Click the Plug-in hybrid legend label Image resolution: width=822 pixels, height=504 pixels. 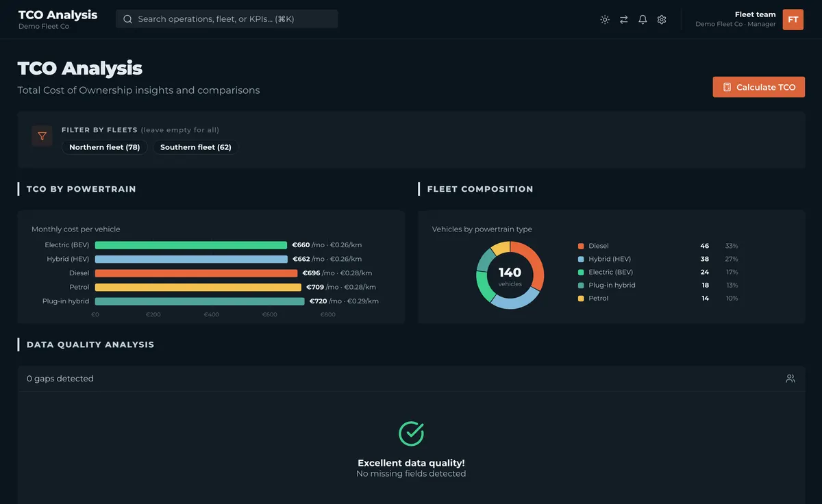click(x=612, y=285)
